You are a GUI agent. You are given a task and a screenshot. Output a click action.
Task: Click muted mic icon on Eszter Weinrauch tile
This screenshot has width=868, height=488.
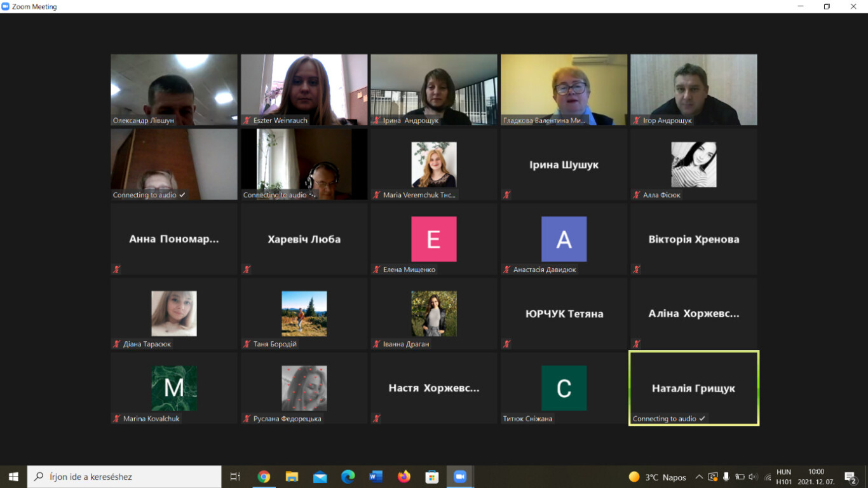point(247,120)
